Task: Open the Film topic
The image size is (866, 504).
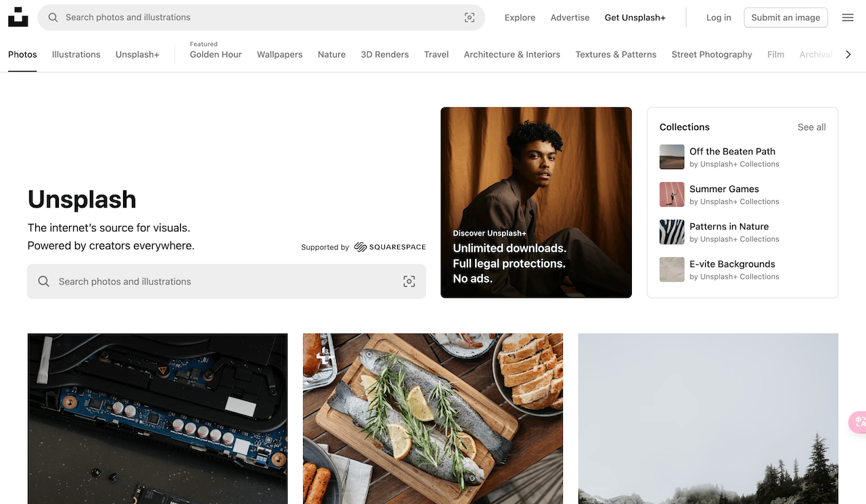Action: [x=776, y=55]
